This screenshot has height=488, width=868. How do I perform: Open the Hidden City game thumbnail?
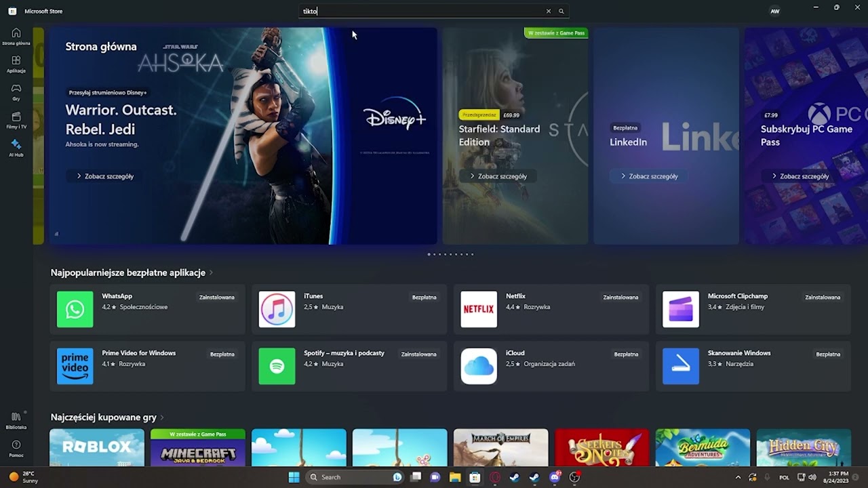coord(804,447)
